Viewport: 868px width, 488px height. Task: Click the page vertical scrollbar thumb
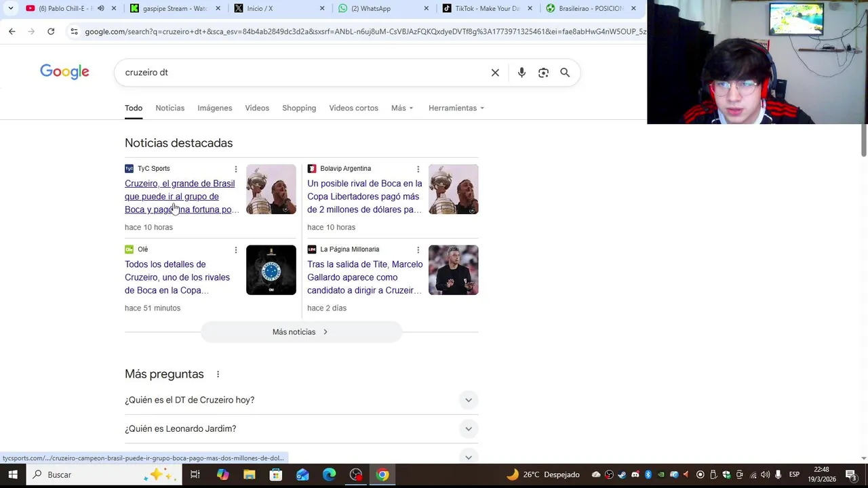point(864,140)
